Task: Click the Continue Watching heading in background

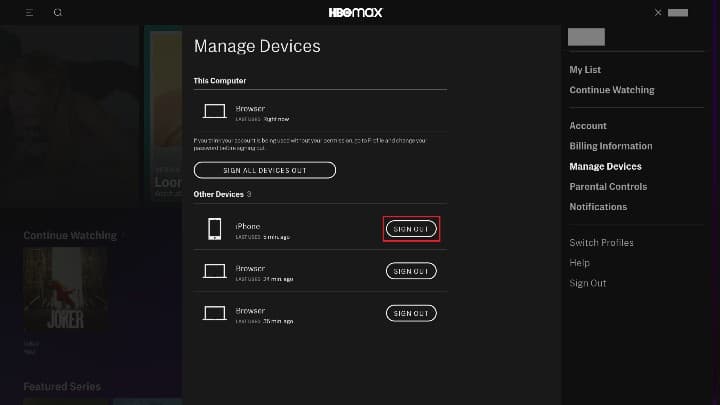Action: (x=70, y=236)
